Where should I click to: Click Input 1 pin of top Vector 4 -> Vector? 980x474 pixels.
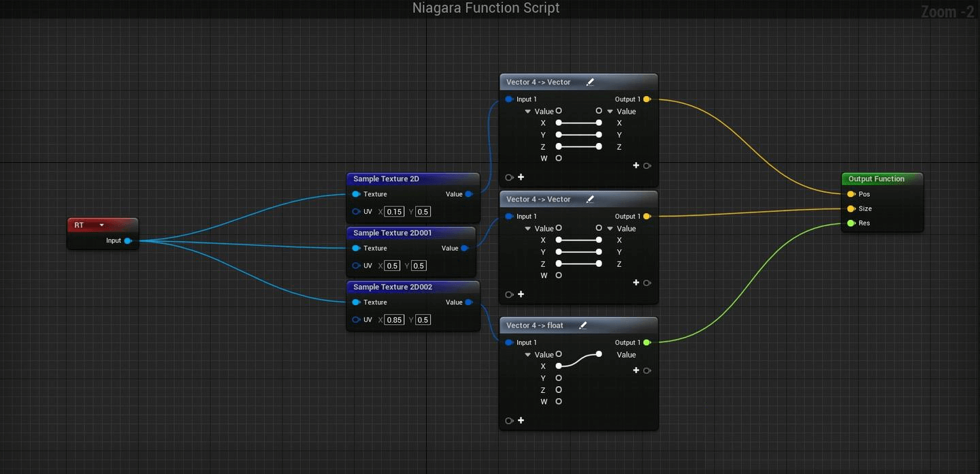[509, 99]
